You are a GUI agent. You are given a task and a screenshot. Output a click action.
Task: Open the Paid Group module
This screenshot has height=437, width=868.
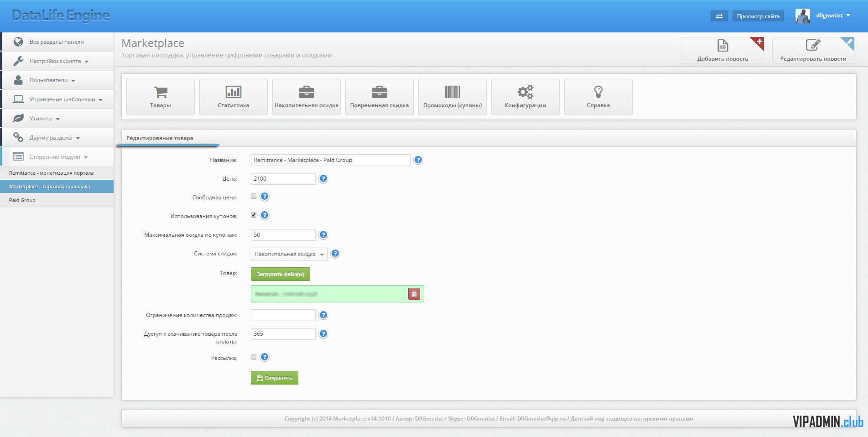point(57,200)
